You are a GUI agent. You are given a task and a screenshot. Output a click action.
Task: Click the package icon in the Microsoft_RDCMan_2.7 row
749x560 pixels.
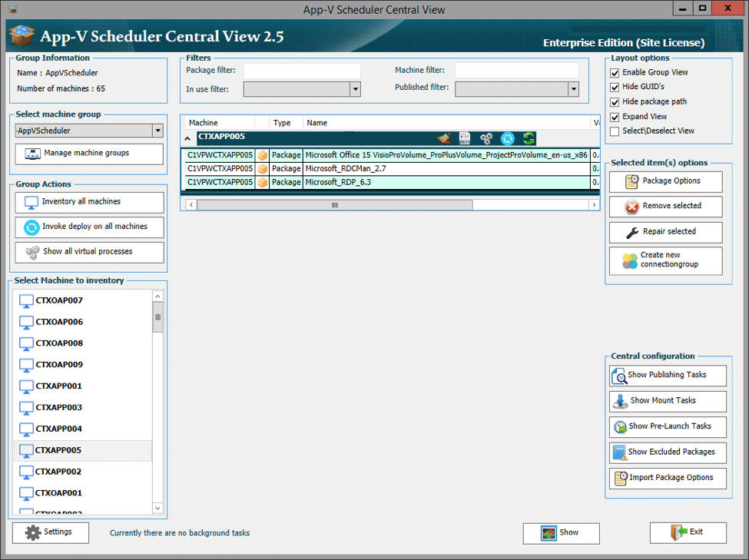coord(262,169)
